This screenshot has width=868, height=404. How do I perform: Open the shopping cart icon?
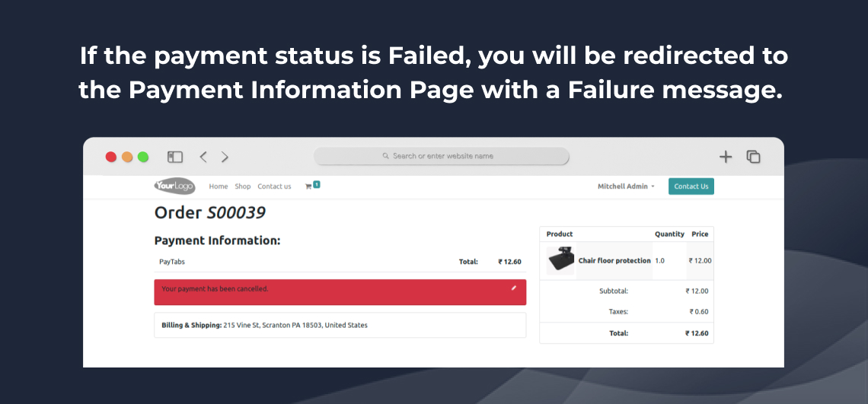(309, 186)
